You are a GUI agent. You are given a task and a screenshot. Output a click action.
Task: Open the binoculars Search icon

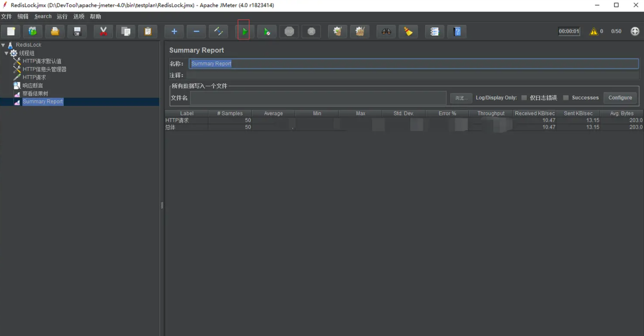(386, 32)
